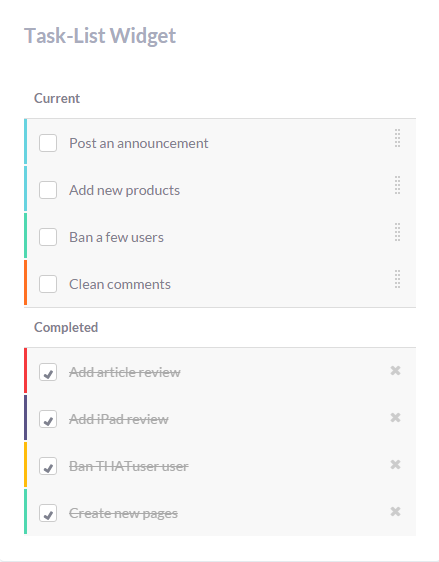Delete Create new pages completed task
Image resolution: width=439 pixels, height=562 pixels.
tap(395, 511)
